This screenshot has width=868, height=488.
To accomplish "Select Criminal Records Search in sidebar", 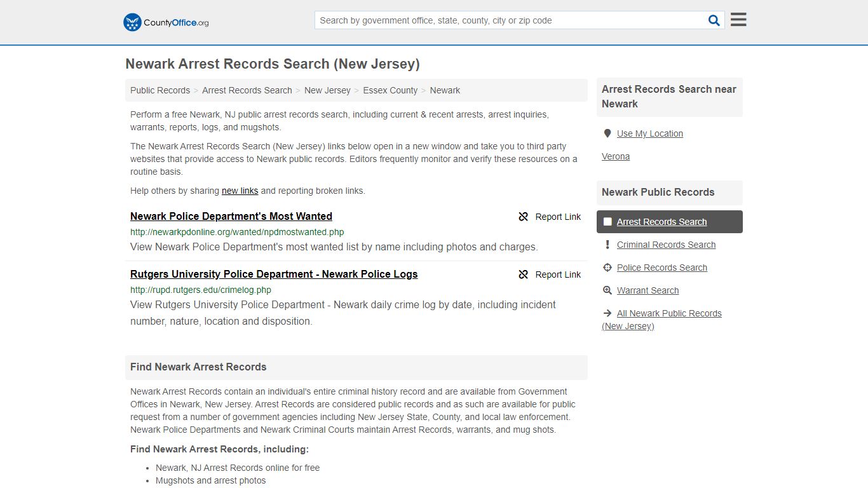I will [x=666, y=245].
